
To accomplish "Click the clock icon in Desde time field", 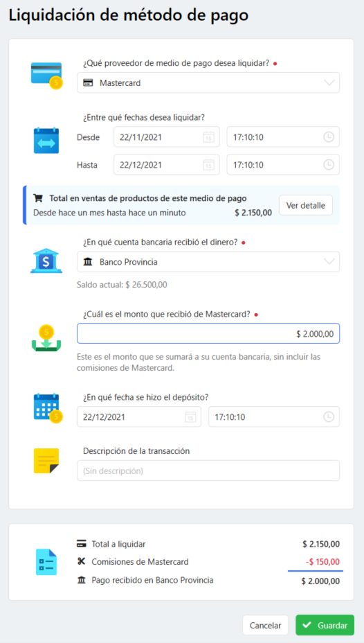I will 329,137.
